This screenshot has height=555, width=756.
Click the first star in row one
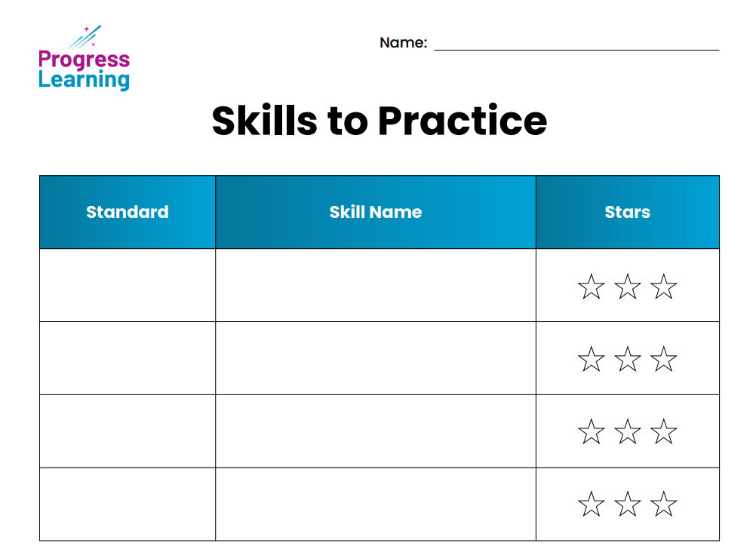pyautogui.click(x=591, y=287)
